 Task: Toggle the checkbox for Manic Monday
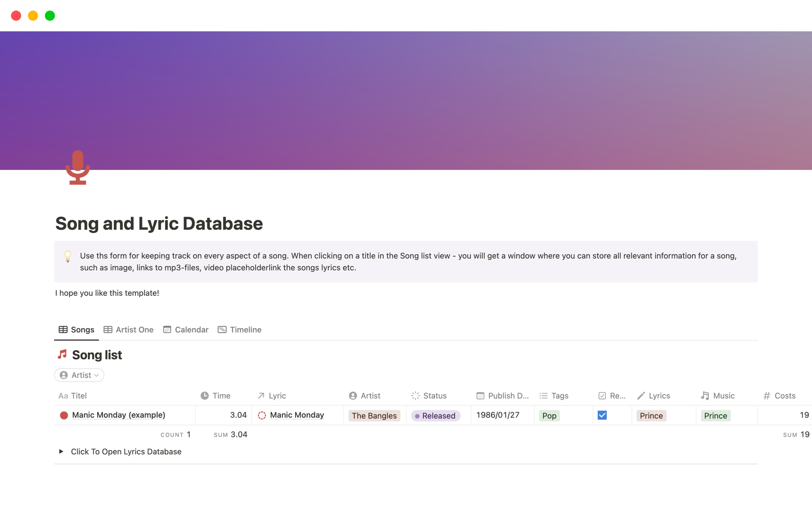[602, 414]
